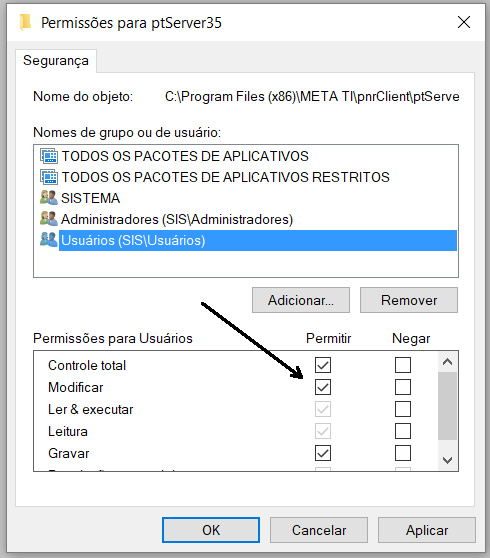This screenshot has height=558, width=490.
Task: Check Negar box for Controle total
Action: click(x=403, y=365)
